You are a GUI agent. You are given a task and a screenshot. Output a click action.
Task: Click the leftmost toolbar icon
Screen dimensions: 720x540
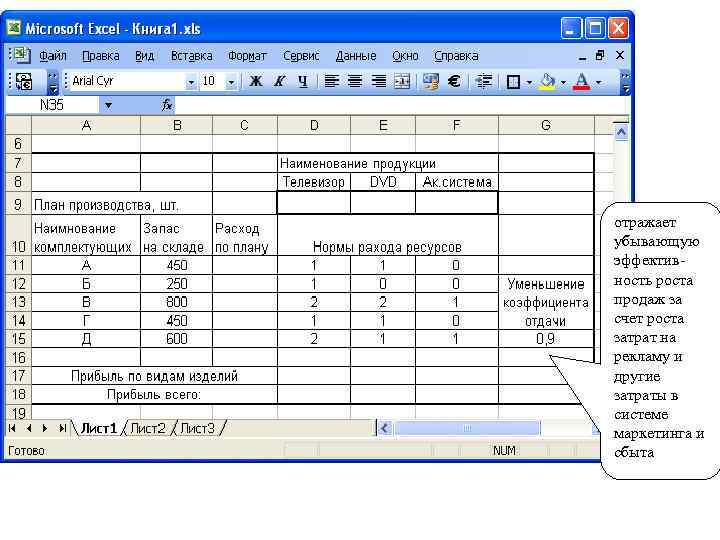[23, 82]
